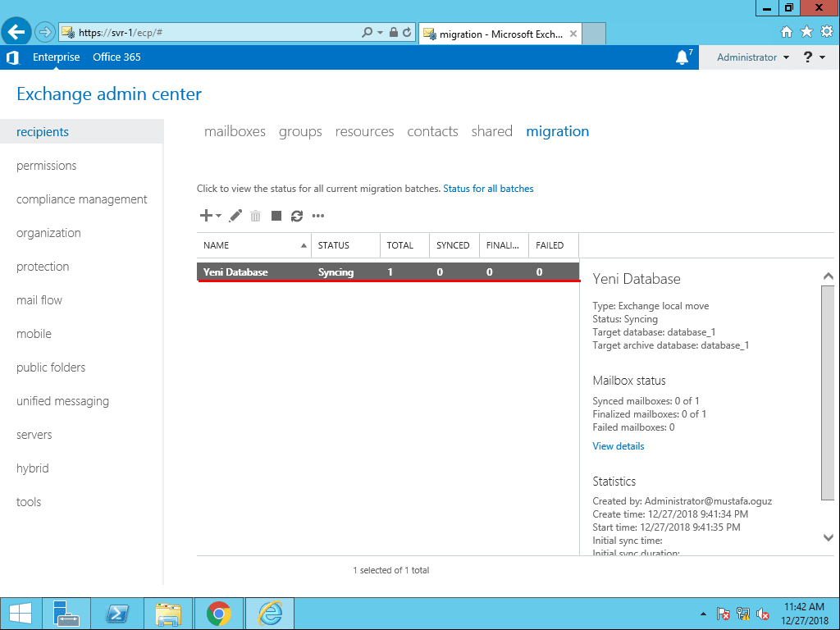Open search dropdown arrow in address bar
This screenshot has height=630, width=840.
click(381, 33)
